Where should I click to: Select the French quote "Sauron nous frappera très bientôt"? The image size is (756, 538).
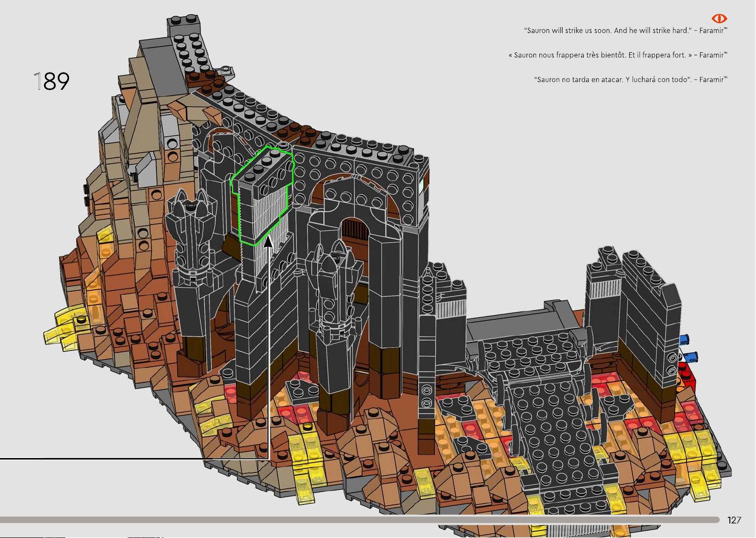tap(618, 55)
